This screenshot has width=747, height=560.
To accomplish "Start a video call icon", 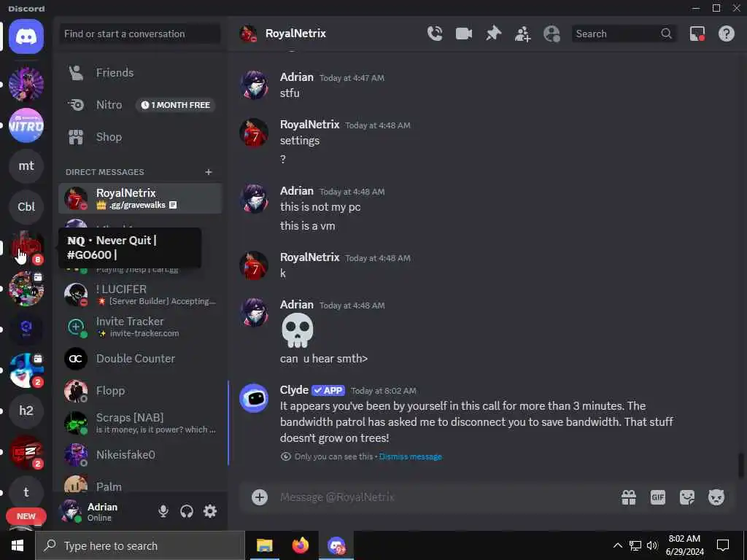I will [x=463, y=34].
